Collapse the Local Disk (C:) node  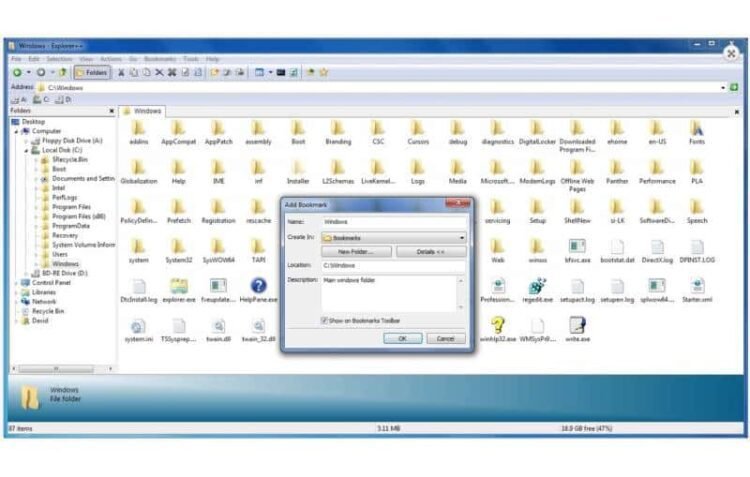[27, 150]
